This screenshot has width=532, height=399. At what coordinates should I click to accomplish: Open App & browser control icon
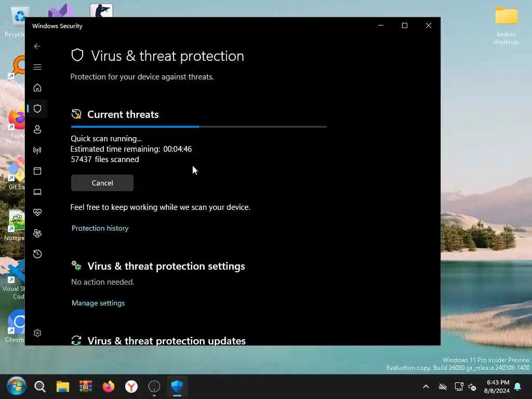[x=37, y=170]
